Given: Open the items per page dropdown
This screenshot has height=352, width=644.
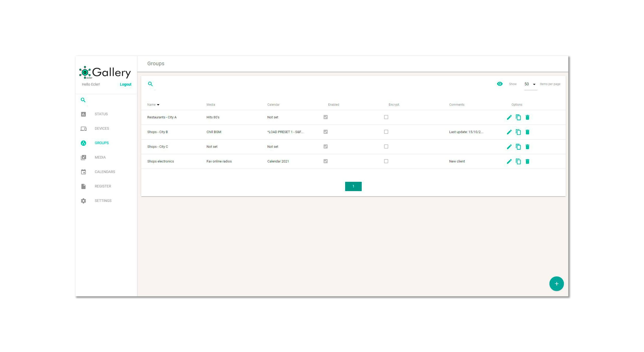Looking at the screenshot, I should pos(531,84).
